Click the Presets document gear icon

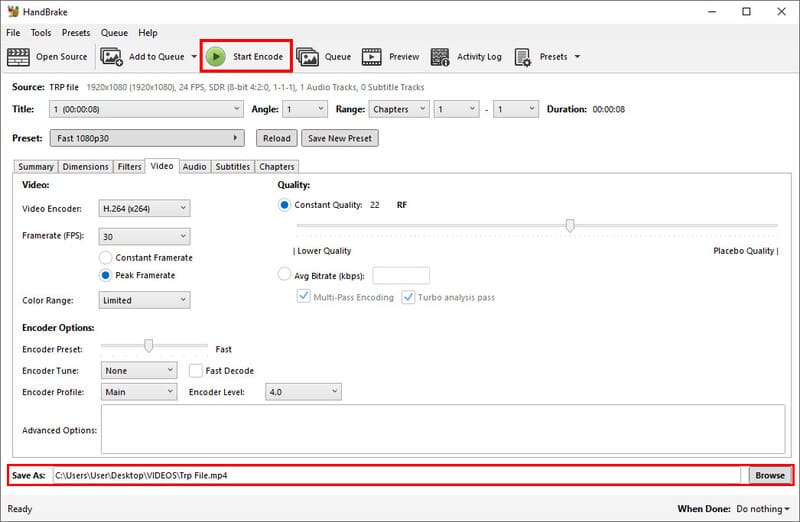click(x=522, y=57)
